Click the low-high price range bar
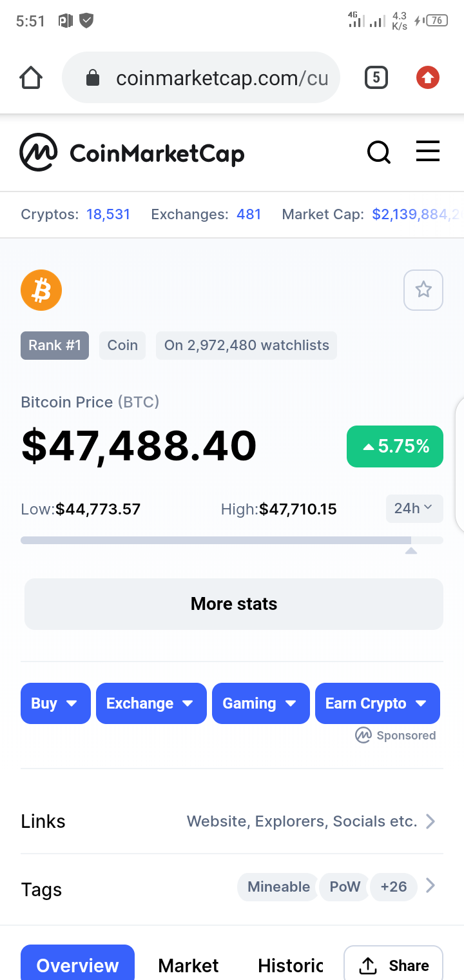 [x=232, y=540]
